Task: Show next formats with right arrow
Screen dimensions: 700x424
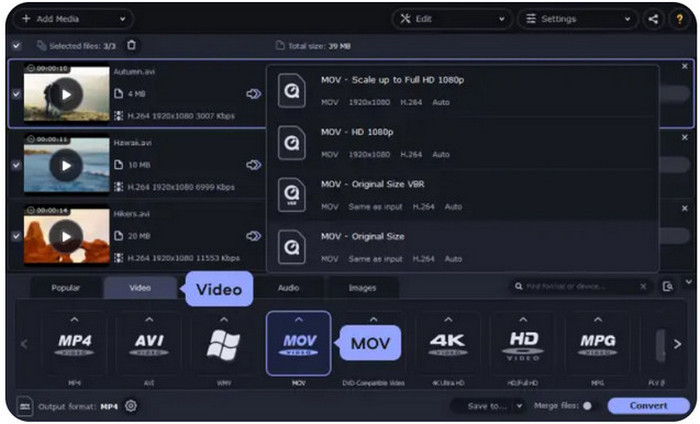Action: [677, 344]
